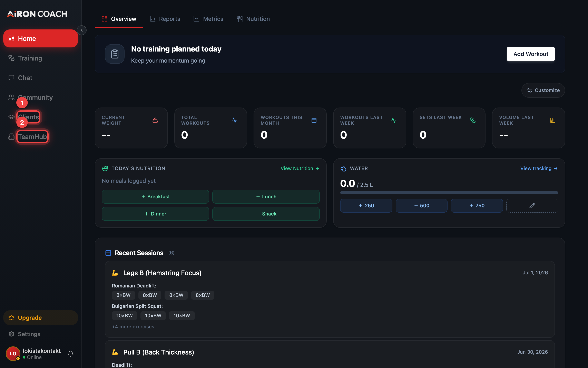Switch to the Nutrition tab
Image resolution: width=588 pixels, height=368 pixels.
click(253, 19)
